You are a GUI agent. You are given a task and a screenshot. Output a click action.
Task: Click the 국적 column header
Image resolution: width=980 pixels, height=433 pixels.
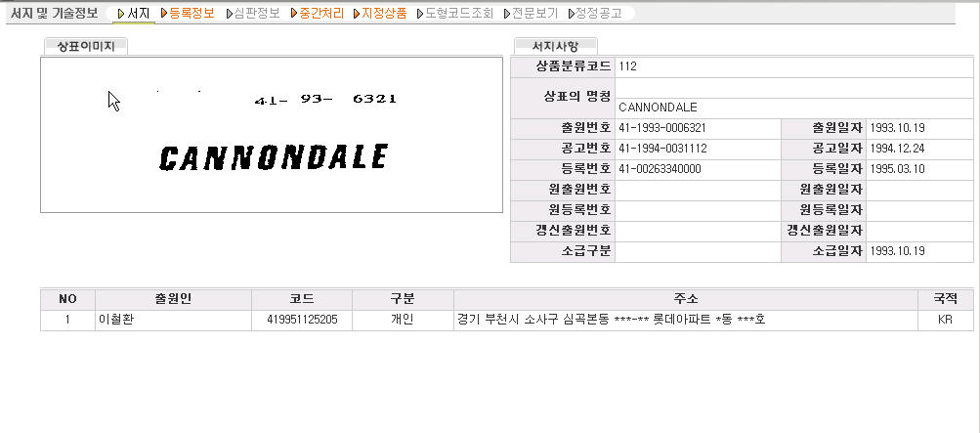coord(946,299)
